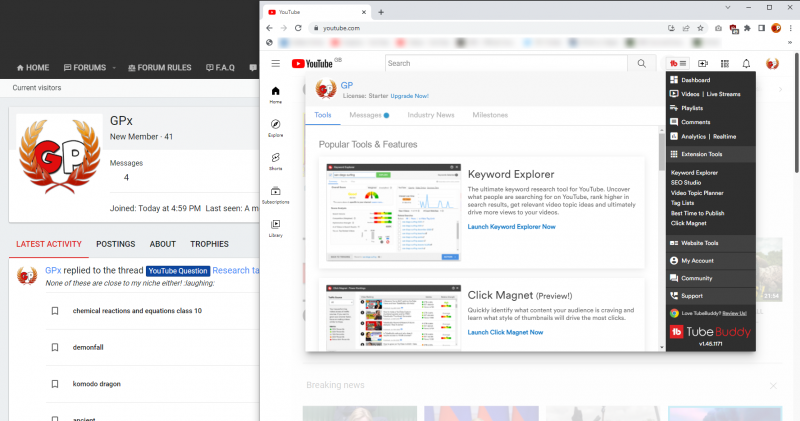This screenshot has width=800, height=421.
Task: Switch to the Industry News tab
Action: tap(430, 115)
